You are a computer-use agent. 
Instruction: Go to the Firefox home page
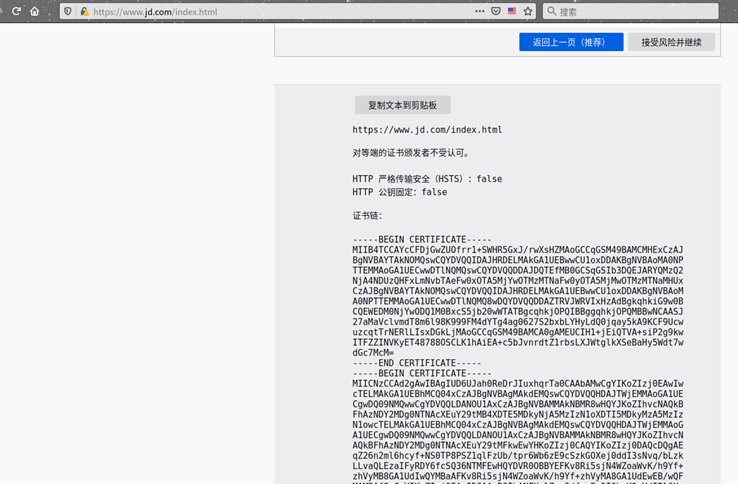[x=35, y=12]
